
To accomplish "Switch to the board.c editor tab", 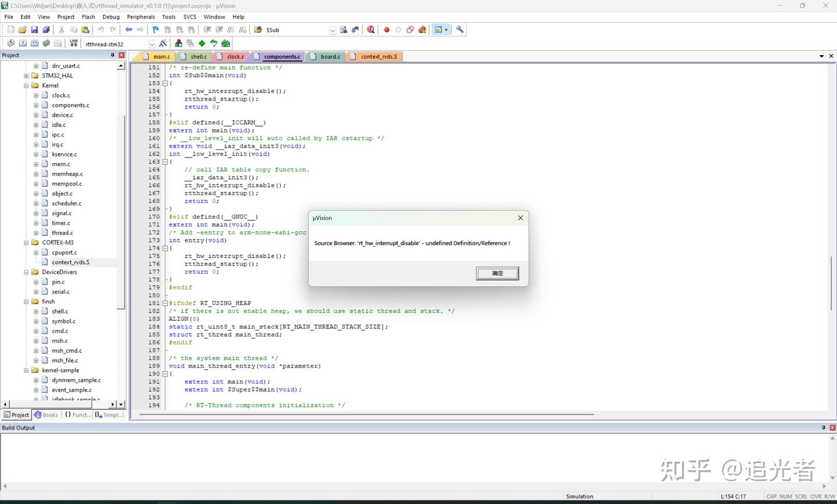I will coord(325,56).
